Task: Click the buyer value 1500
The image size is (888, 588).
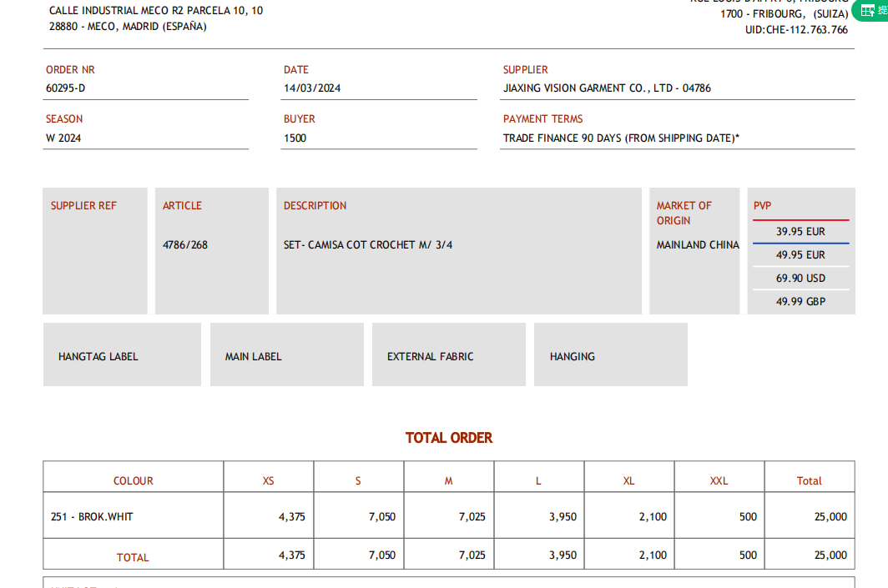Action: 295,138
